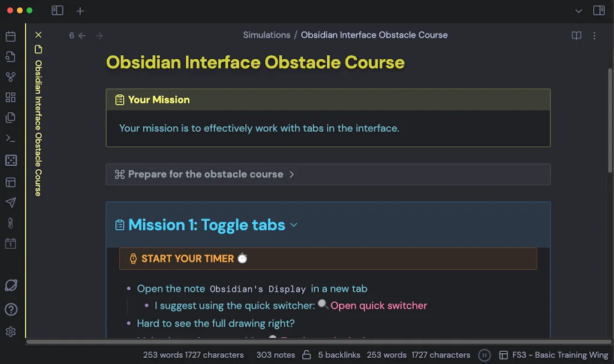614x364 pixels.
Task: Open a random note with the dice icon
Action: pos(10,160)
